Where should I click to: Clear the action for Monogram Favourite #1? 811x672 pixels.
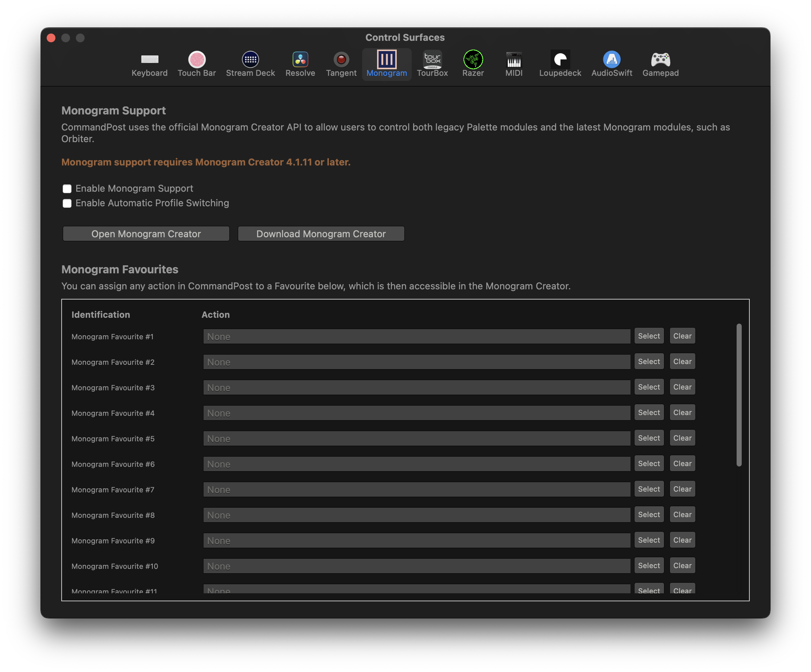(x=682, y=336)
